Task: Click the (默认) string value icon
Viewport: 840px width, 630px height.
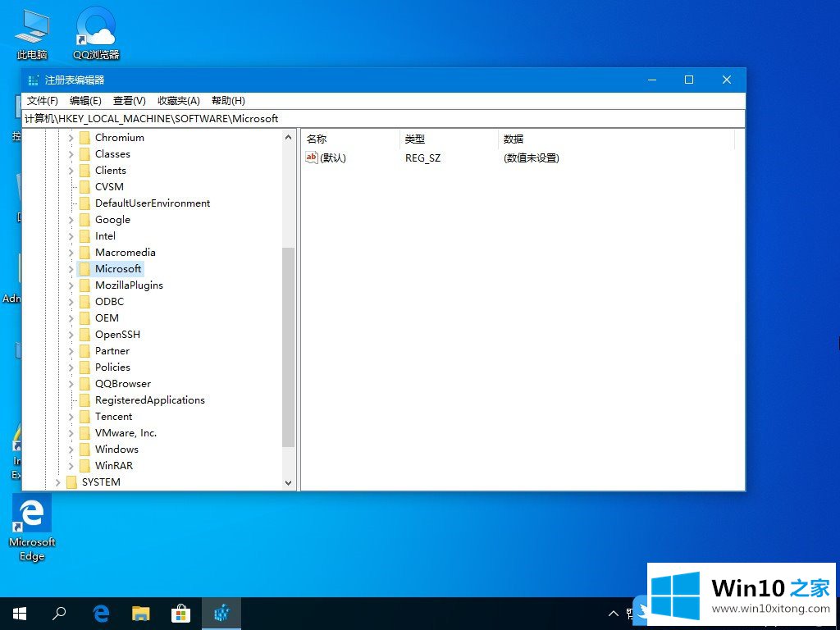Action: point(311,157)
